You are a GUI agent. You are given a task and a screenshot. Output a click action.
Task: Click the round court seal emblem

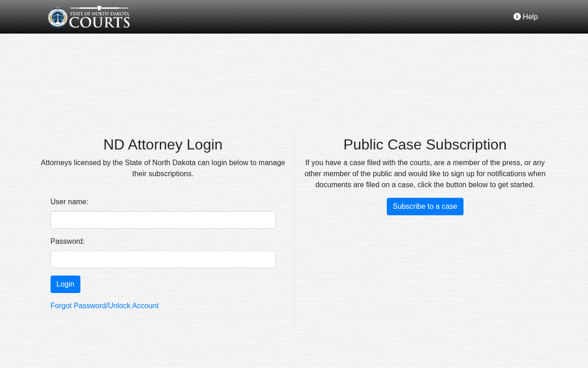pos(58,17)
